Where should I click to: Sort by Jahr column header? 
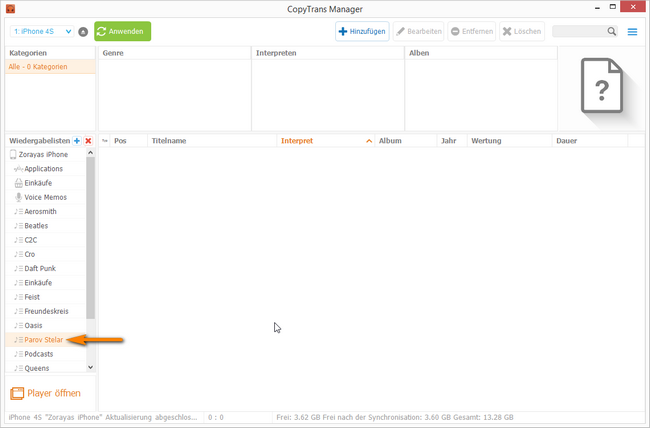(452, 141)
